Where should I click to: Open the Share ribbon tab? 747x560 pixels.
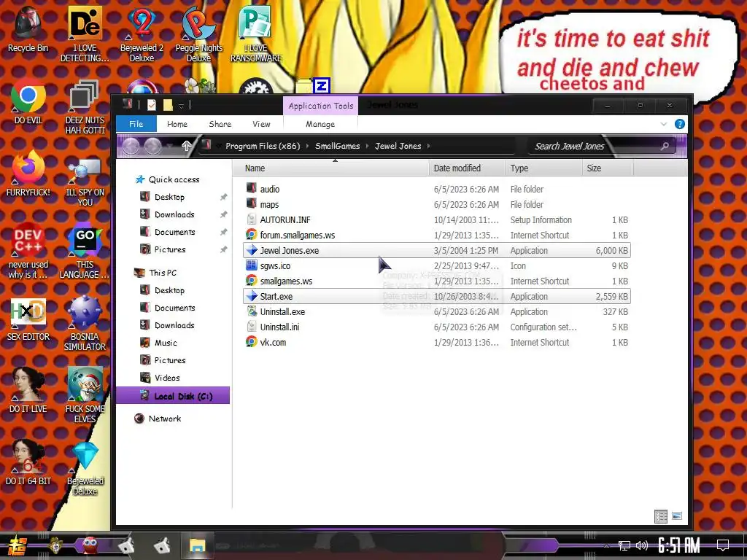(220, 124)
